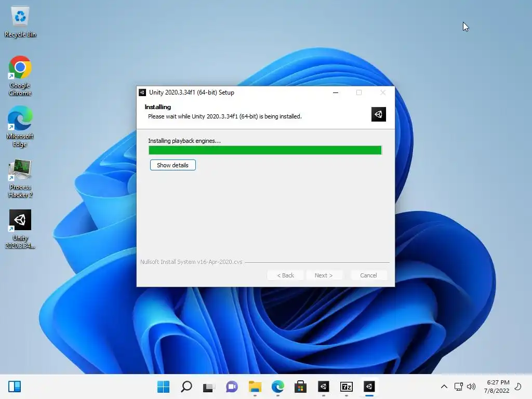Click 'Please wait while Unity 2020.3.34f1' message
This screenshot has width=532, height=399.
point(224,116)
